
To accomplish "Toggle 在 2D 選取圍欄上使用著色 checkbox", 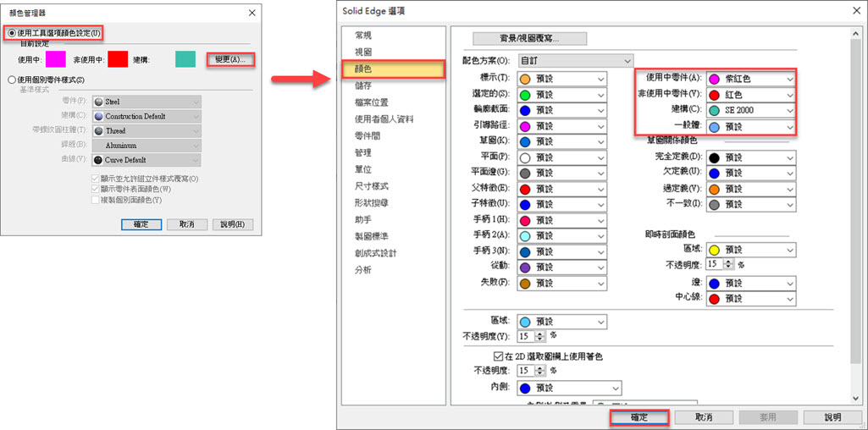I will click(496, 356).
